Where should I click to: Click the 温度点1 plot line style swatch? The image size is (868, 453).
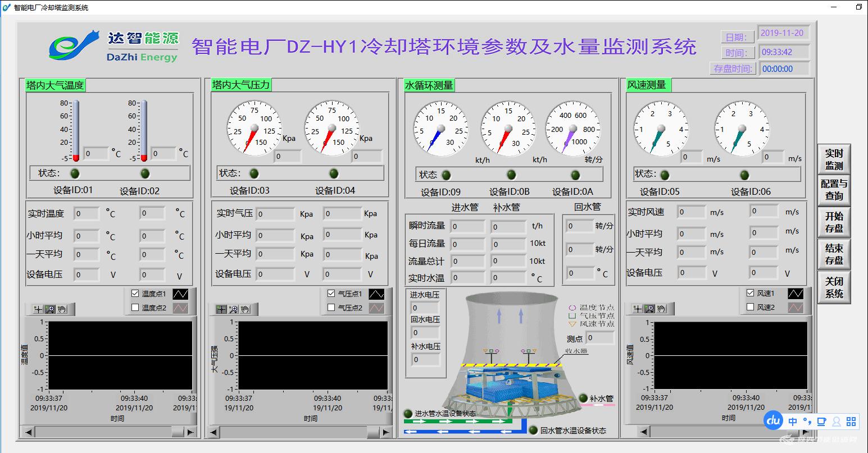(181, 294)
